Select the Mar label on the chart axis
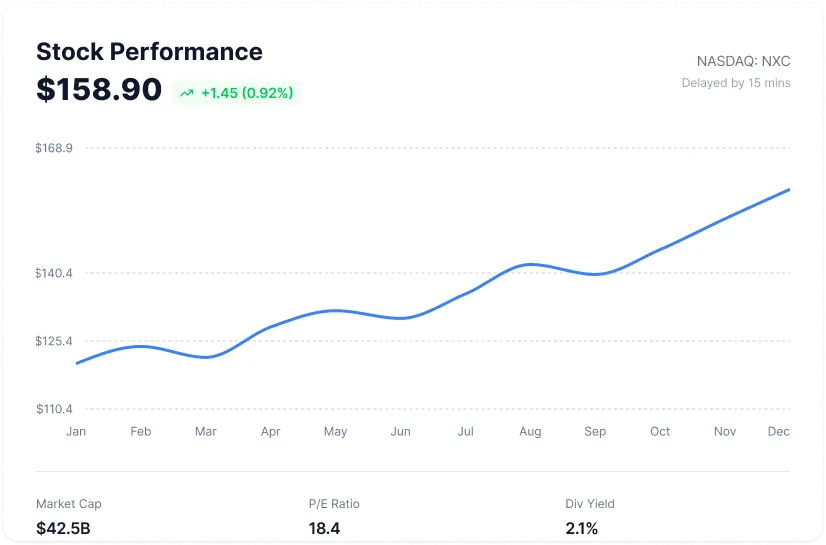The width and height of the screenshot is (826, 545). click(x=205, y=431)
